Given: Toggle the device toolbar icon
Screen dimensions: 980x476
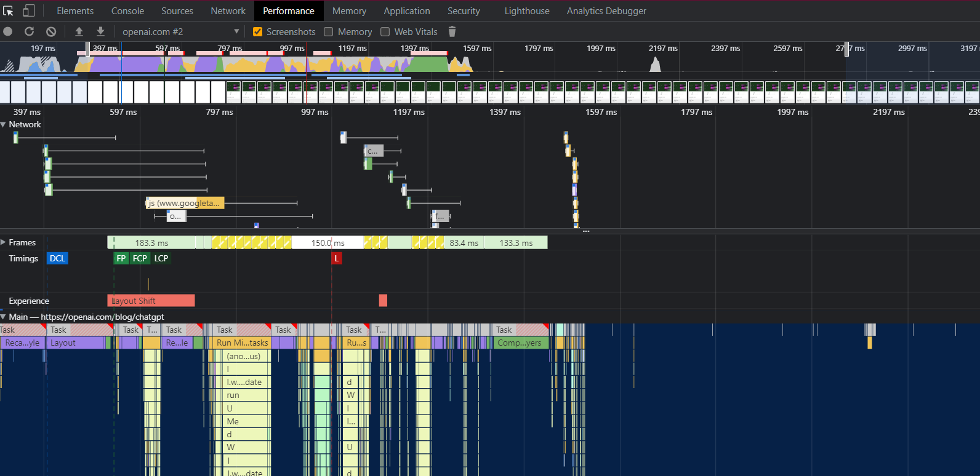Looking at the screenshot, I should pyautogui.click(x=28, y=10).
